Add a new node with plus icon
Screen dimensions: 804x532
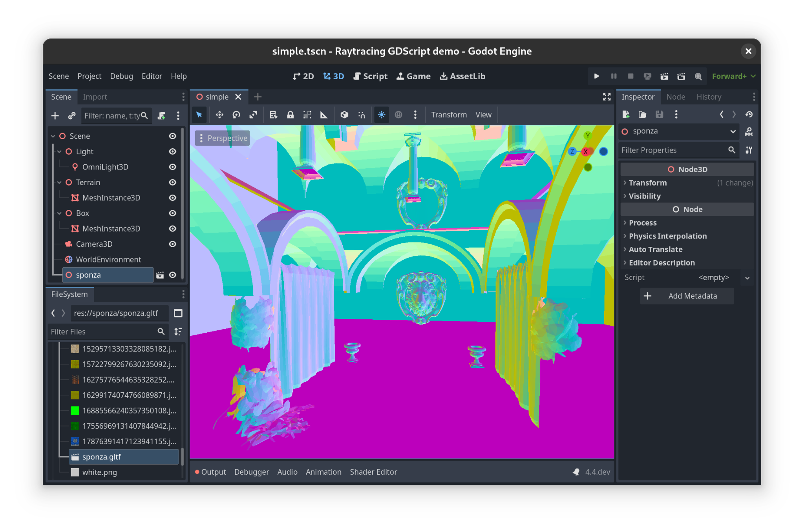click(x=55, y=116)
